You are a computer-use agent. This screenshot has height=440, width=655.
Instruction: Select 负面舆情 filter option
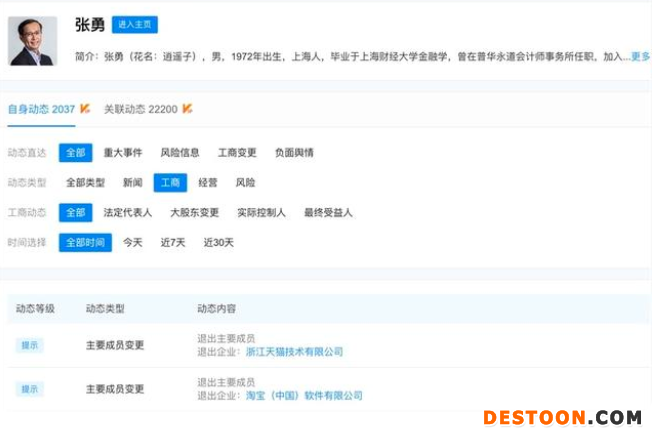294,153
